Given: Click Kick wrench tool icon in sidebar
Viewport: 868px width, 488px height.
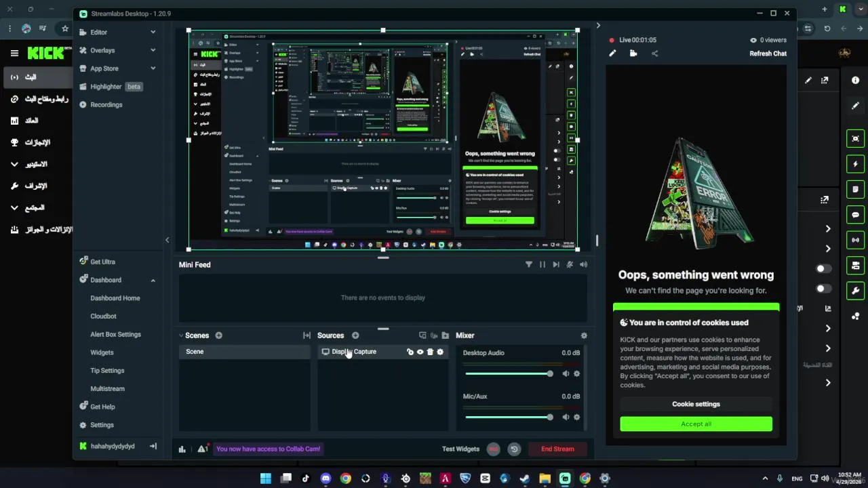Looking at the screenshot, I should coord(855,291).
